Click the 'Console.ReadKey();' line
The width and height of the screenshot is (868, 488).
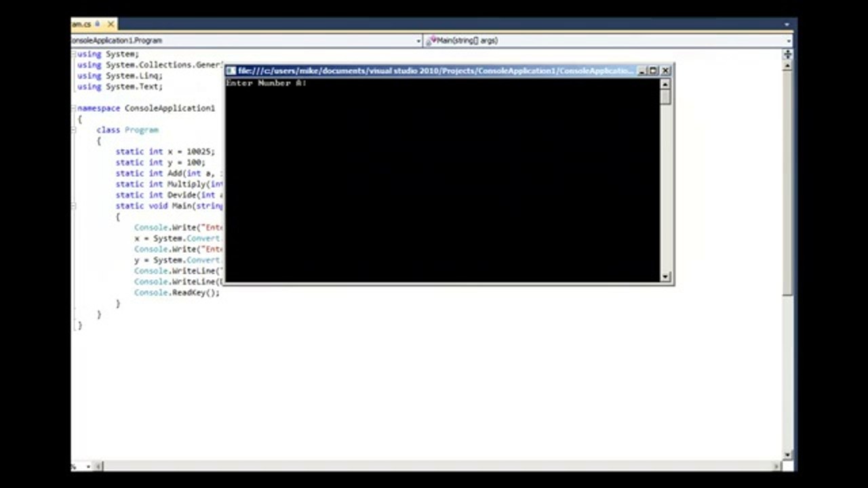pyautogui.click(x=177, y=293)
